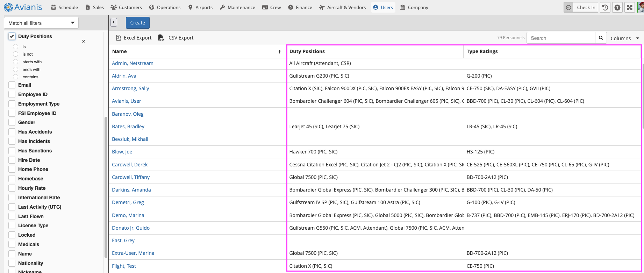644x273 pixels.
Task: Tick the License Type filter checkbox
Action: pos(12,225)
